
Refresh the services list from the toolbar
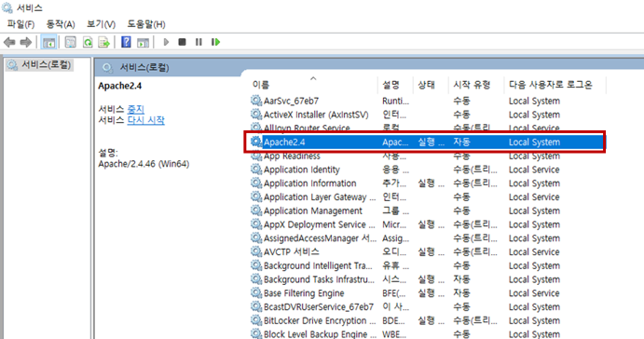[x=88, y=42]
